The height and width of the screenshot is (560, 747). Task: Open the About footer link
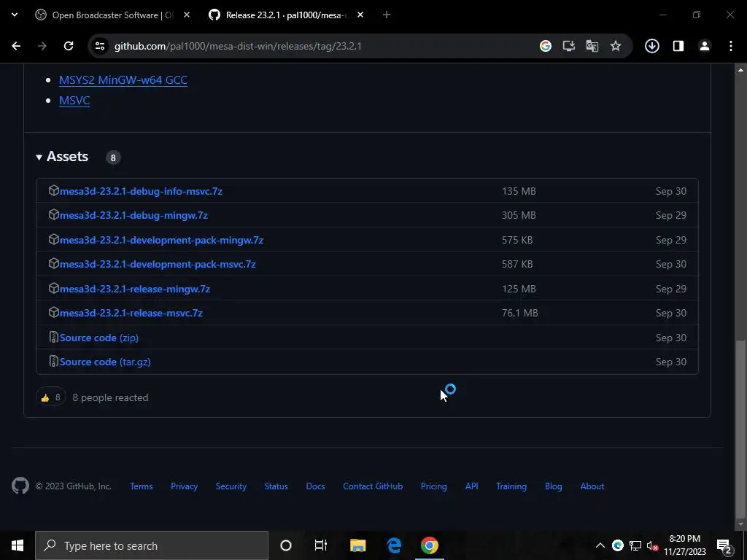coord(592,486)
